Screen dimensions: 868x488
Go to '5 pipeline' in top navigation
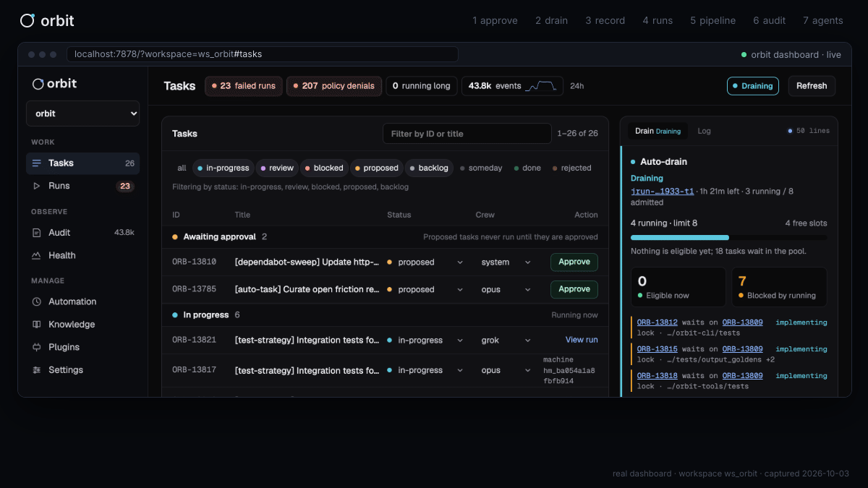[712, 20]
